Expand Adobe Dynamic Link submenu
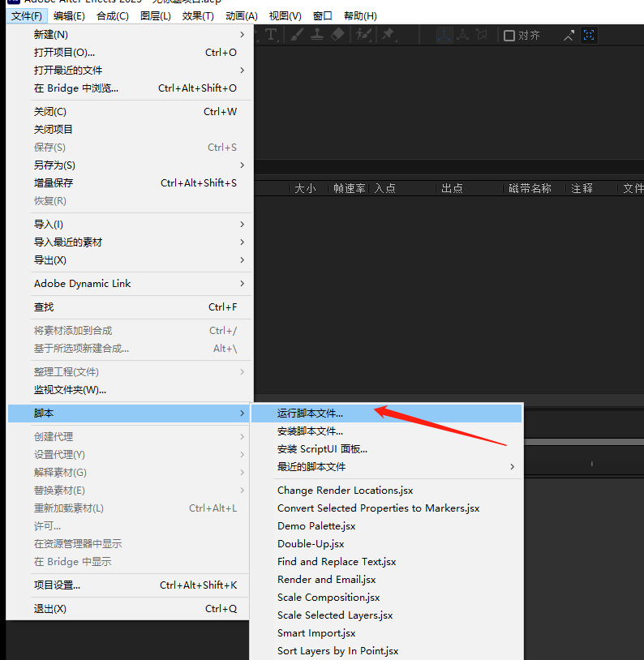Image resolution: width=644 pixels, height=660 pixels. (x=130, y=283)
